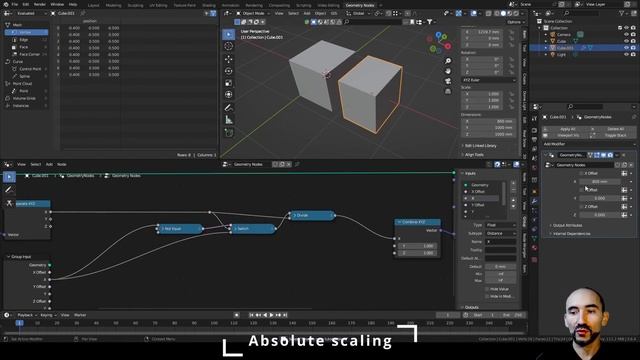Open the Render menu
640x360 pixels.
tap(40, 4)
